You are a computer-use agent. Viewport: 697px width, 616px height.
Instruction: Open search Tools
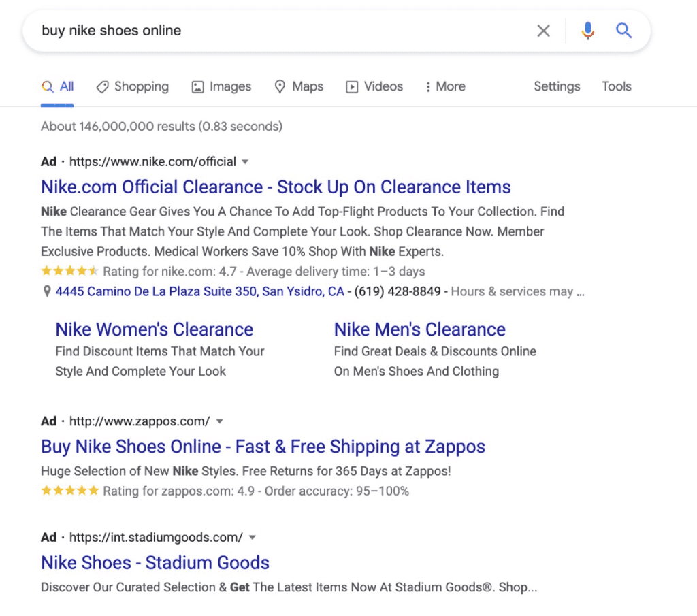click(x=617, y=86)
